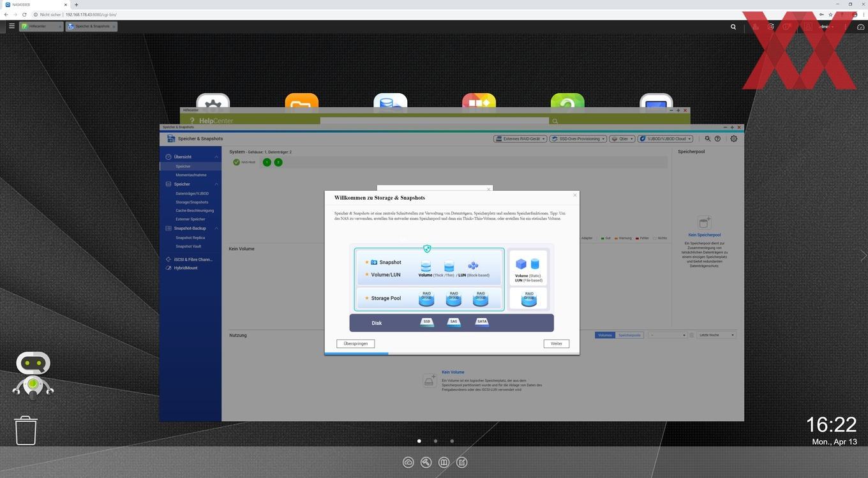This screenshot has height=478, width=868.
Task: Open a new browser tab
Action: pos(76,4)
